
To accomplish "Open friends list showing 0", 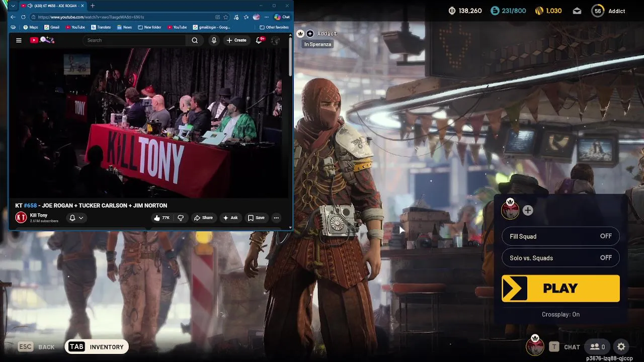I will click(x=598, y=347).
